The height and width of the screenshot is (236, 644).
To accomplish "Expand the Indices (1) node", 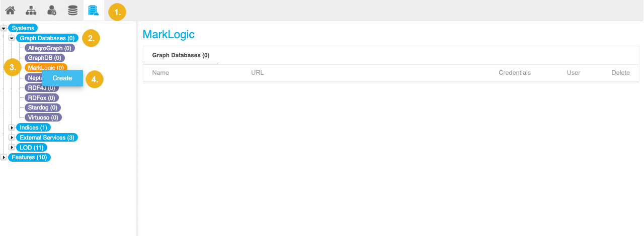I will (12, 128).
